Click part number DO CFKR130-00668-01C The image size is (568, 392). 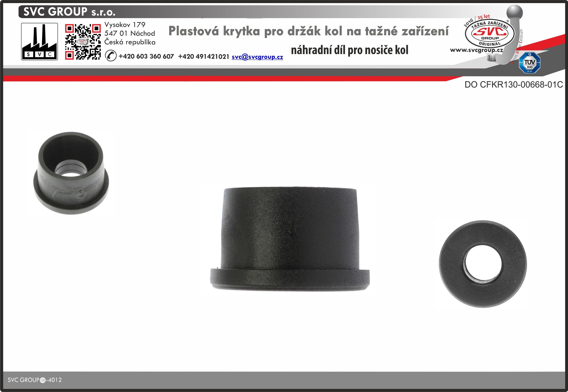(513, 85)
